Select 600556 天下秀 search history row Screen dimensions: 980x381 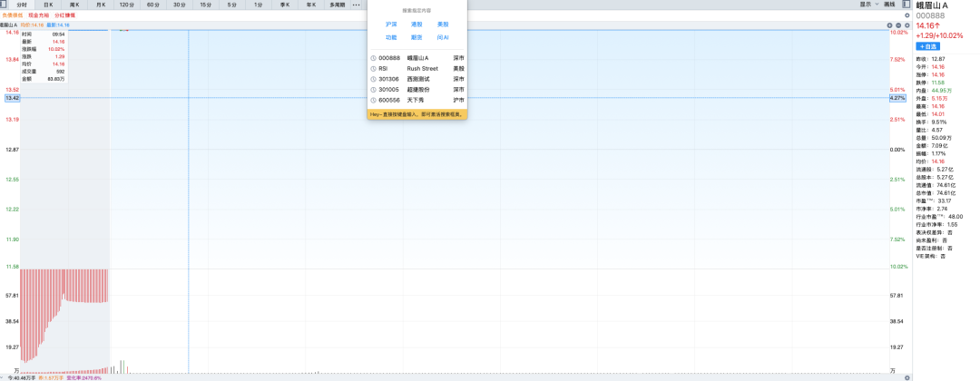(x=416, y=100)
